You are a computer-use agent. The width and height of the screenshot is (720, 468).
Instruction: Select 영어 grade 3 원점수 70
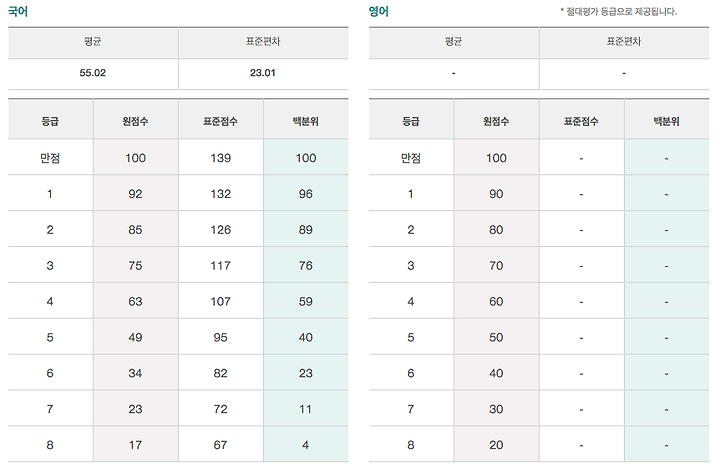[x=496, y=265]
